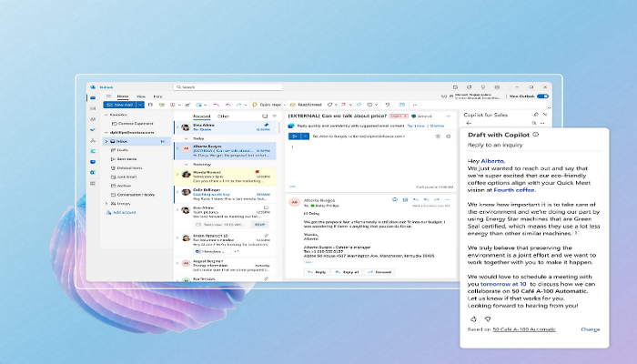Click the Forward button below the message
Screen dimensions: 637x364
point(379,272)
